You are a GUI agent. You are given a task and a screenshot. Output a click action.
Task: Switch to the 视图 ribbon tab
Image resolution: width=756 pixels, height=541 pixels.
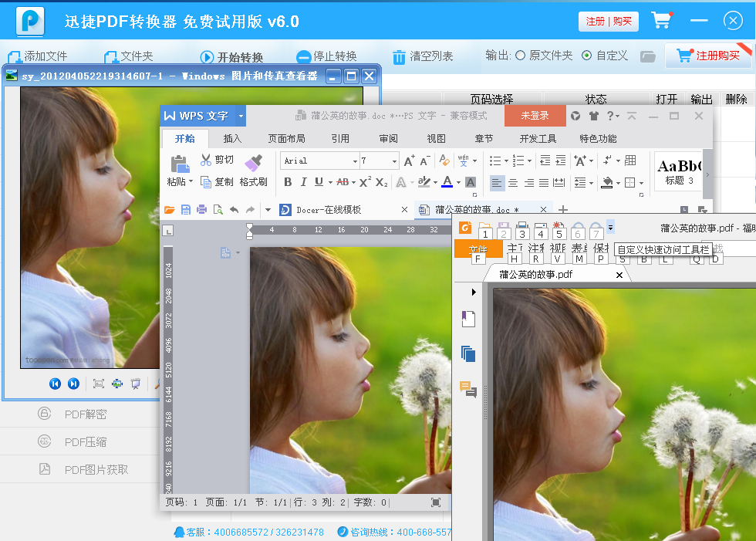(436, 139)
